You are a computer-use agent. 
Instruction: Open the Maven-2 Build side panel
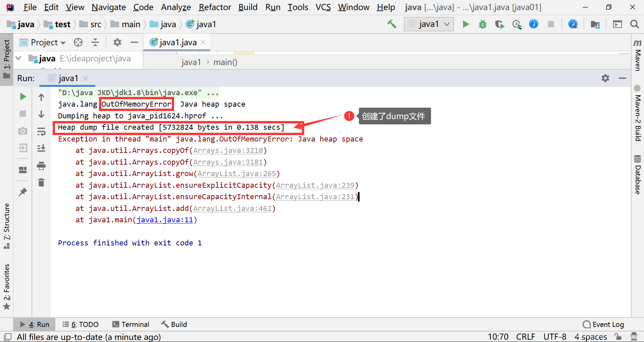(x=637, y=113)
